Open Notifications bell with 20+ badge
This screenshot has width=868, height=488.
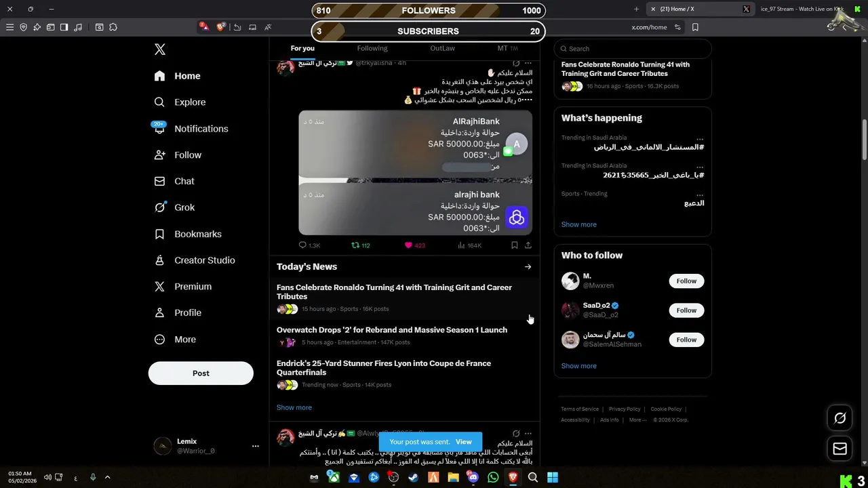[159, 128]
